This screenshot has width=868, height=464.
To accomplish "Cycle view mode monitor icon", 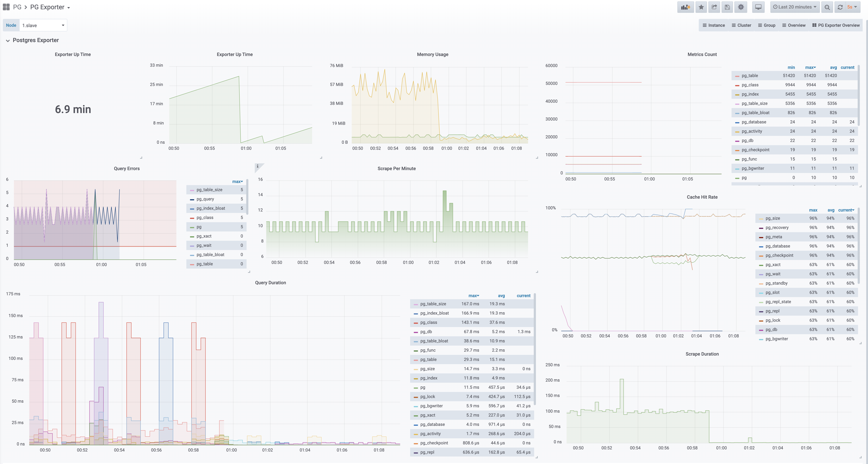I will 758,7.
